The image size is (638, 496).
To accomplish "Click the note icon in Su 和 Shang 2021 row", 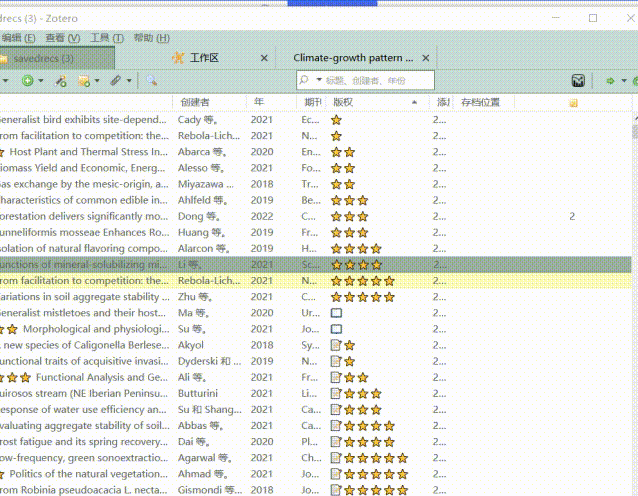I will coord(336,410).
